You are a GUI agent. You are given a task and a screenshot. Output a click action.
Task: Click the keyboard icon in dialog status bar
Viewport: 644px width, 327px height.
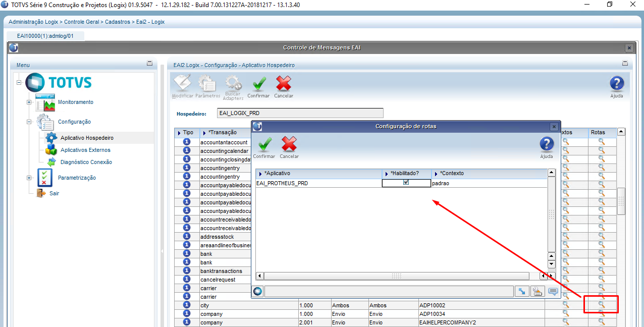tap(537, 291)
